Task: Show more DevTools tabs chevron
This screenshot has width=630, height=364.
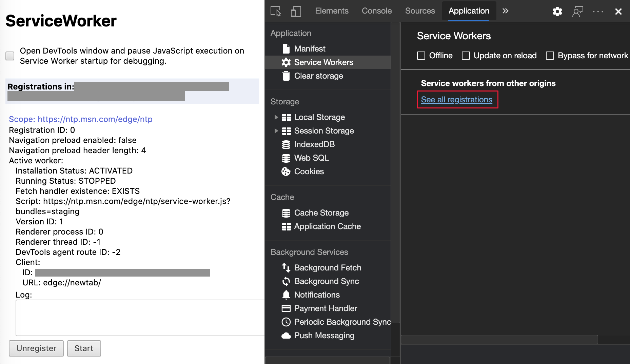Action: point(505,11)
